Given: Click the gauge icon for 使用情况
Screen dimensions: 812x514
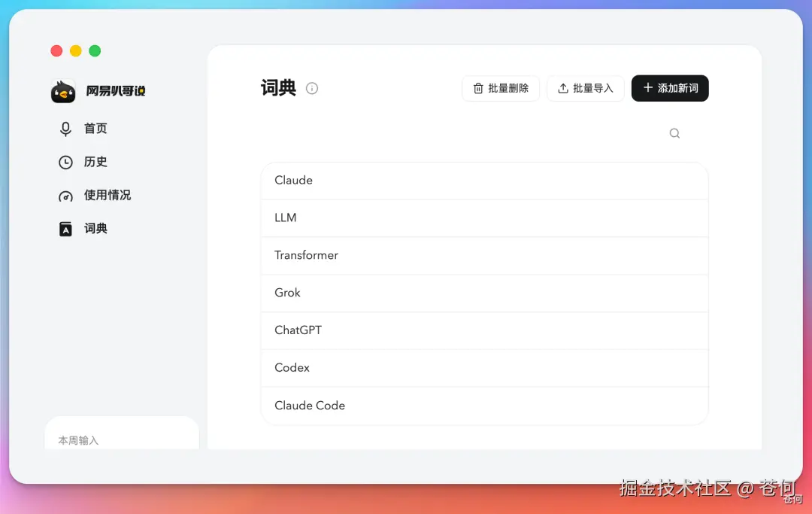Looking at the screenshot, I should [65, 196].
